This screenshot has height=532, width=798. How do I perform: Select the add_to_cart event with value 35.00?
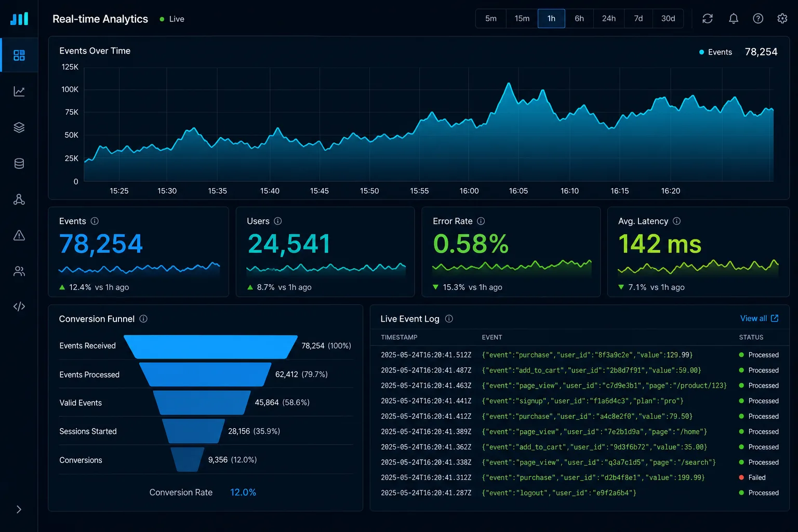[580, 447]
